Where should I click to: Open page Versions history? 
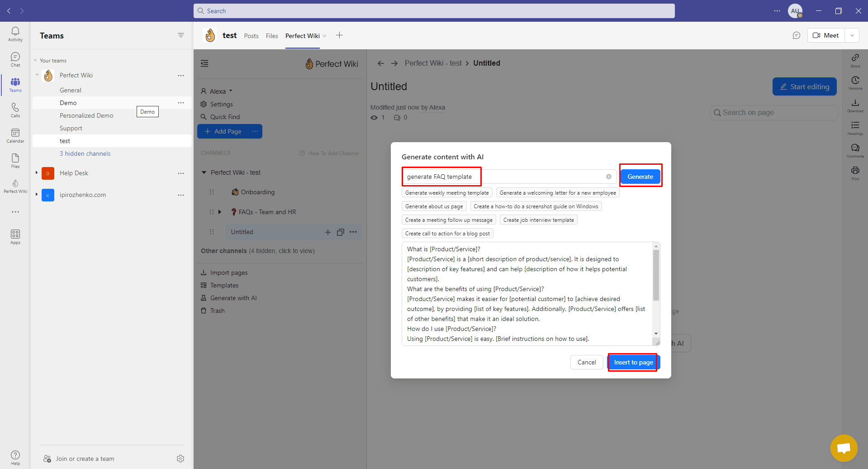(855, 83)
